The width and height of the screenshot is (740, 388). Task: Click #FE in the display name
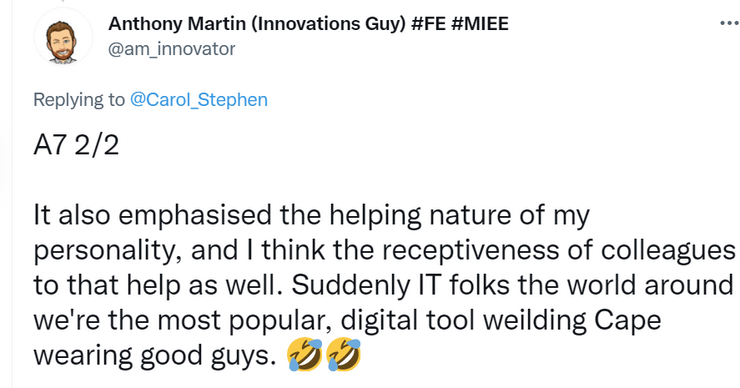coord(428,23)
